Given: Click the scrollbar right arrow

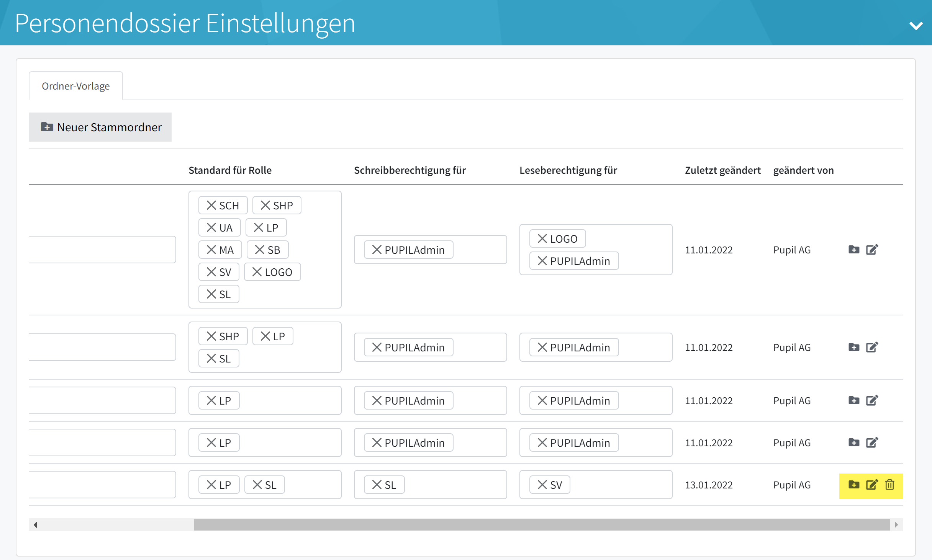Looking at the screenshot, I should [896, 524].
